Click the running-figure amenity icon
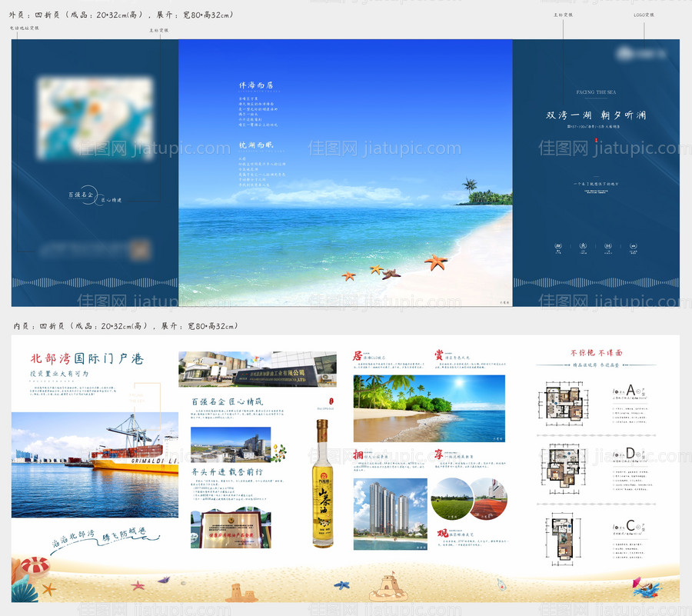This screenshot has height=616, width=692. point(582,245)
